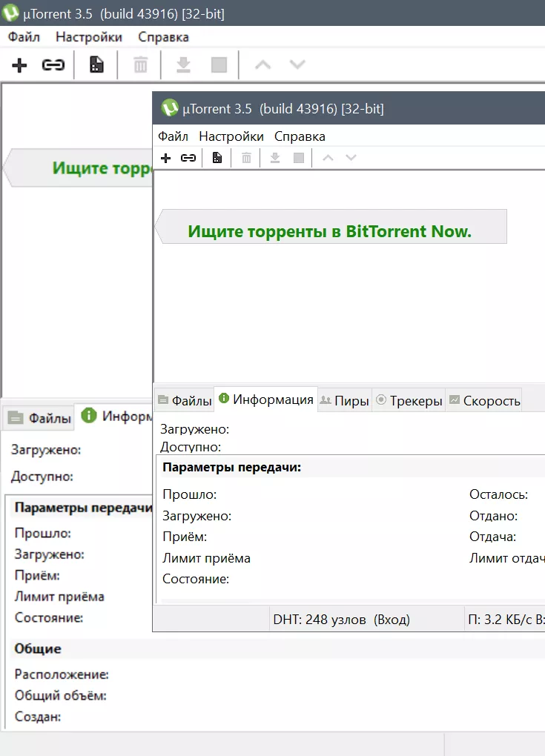The width and height of the screenshot is (545, 756).
Task: Click the add torrent plus icon in the back window
Action: 19,65
